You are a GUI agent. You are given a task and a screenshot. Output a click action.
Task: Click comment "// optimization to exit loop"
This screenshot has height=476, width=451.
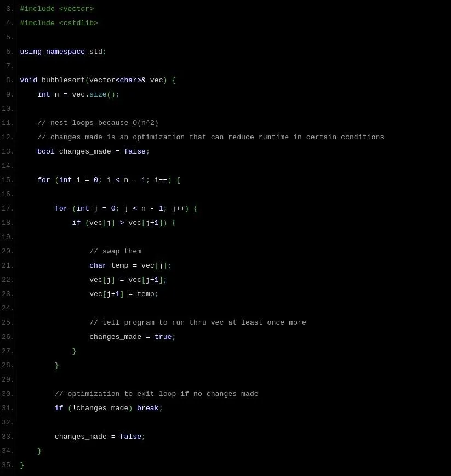click(157, 394)
